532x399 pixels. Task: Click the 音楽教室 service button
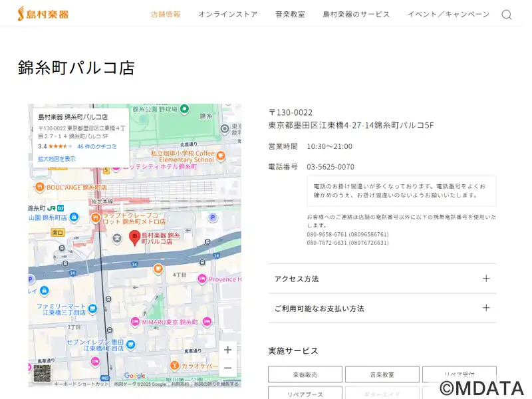[382, 374]
